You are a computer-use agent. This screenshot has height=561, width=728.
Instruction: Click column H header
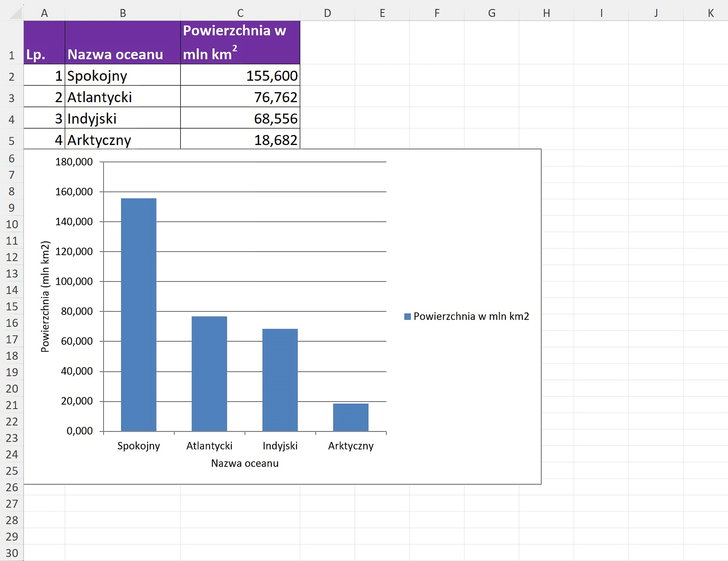[546, 13]
